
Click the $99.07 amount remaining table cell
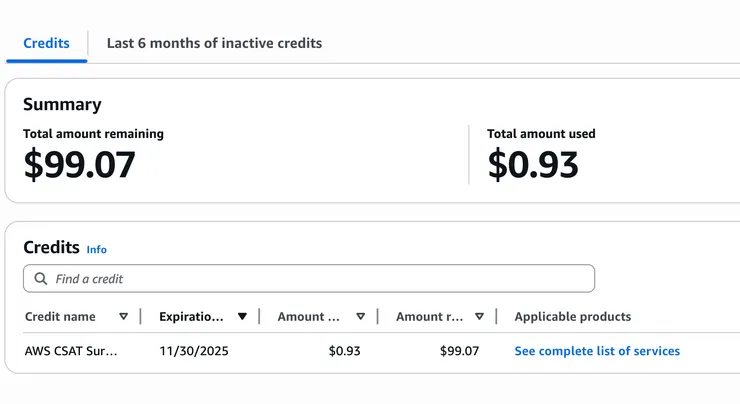coord(459,351)
